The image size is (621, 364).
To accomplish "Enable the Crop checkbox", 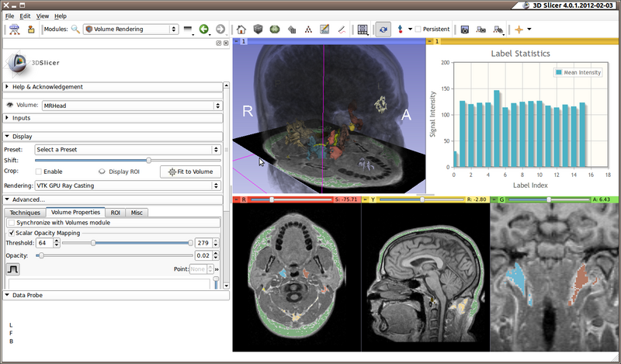I will (x=38, y=172).
